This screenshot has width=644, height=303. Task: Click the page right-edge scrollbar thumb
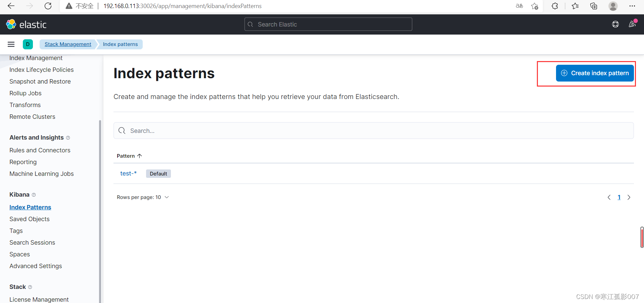pos(642,237)
